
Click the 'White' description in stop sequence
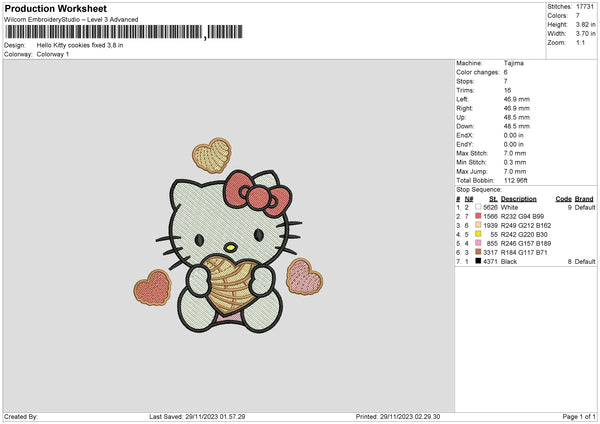[509, 207]
